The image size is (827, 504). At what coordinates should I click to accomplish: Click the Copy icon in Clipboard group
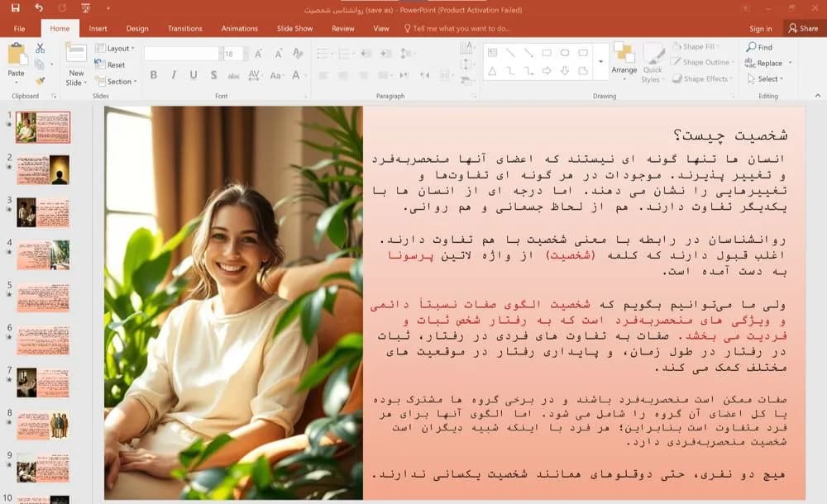click(39, 64)
